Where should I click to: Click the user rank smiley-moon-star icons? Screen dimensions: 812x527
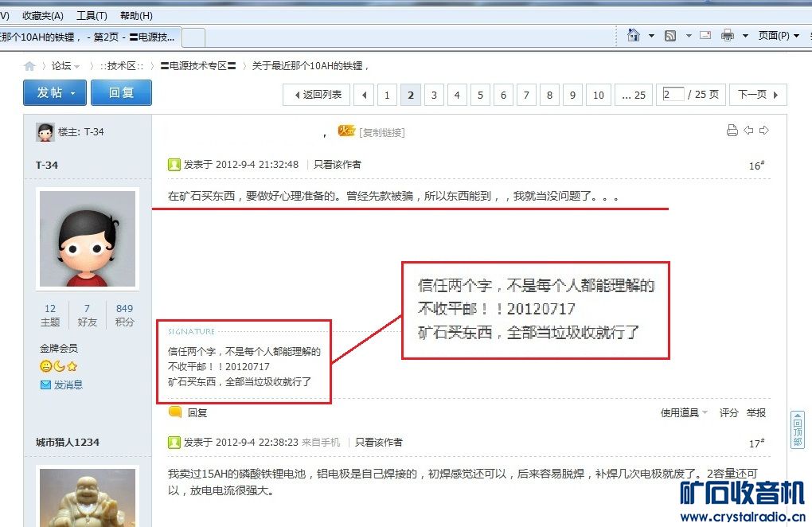click(59, 366)
